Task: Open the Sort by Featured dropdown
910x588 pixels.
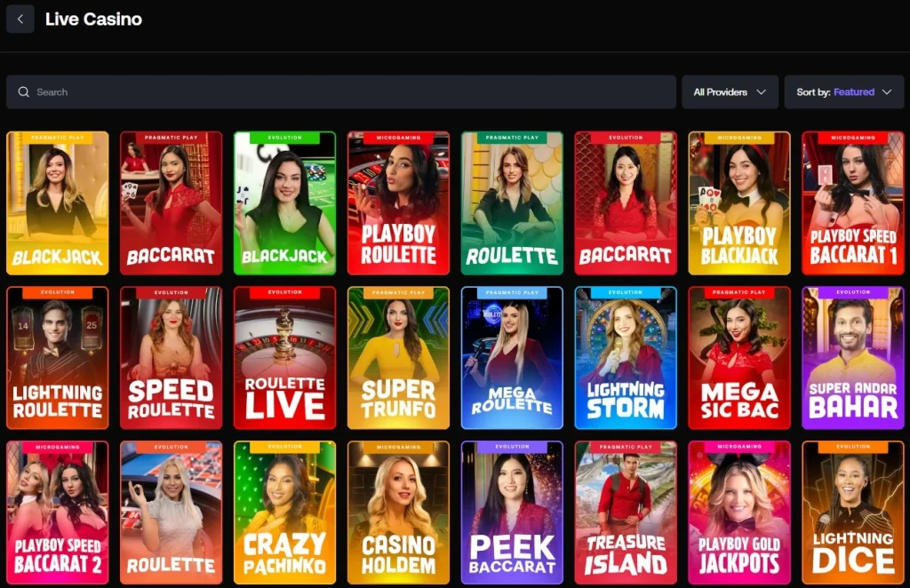Action: [844, 91]
